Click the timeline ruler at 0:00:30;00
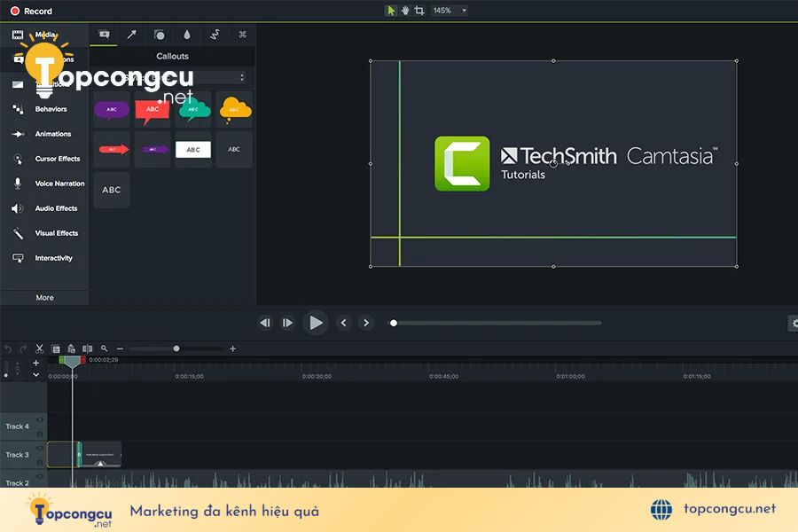This screenshot has height=532, width=798. point(317,377)
